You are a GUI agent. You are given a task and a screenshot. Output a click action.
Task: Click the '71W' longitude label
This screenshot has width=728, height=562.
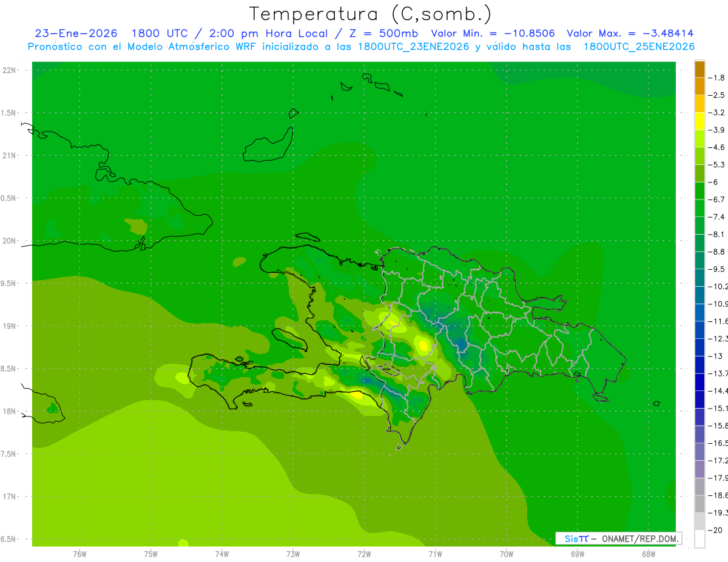coord(435,554)
